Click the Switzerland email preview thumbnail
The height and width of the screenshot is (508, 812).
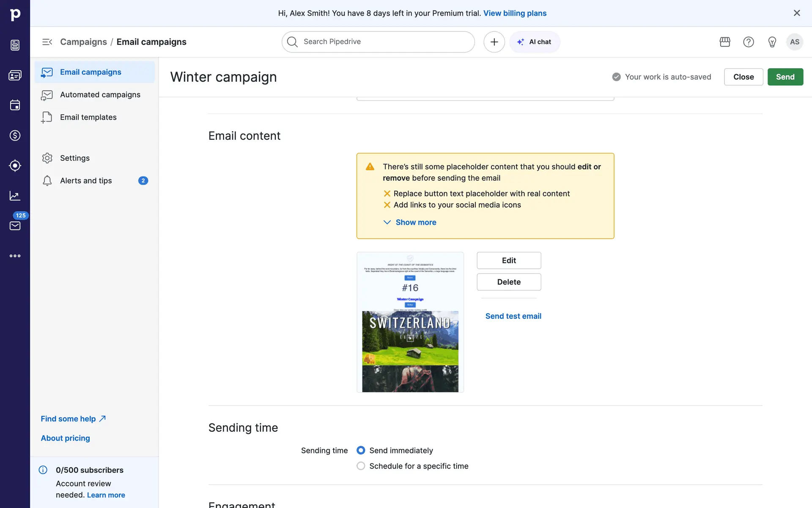point(410,322)
